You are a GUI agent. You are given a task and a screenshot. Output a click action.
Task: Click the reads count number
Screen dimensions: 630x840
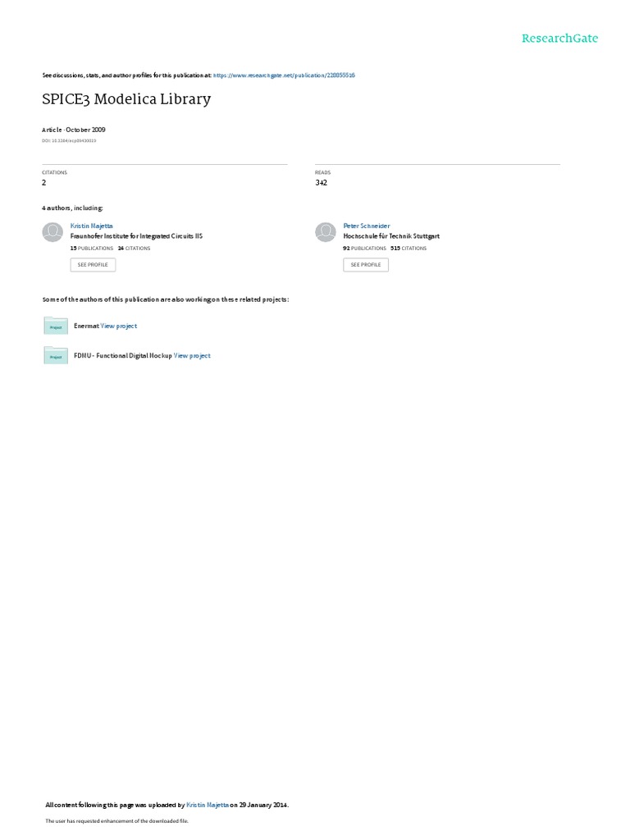click(321, 183)
